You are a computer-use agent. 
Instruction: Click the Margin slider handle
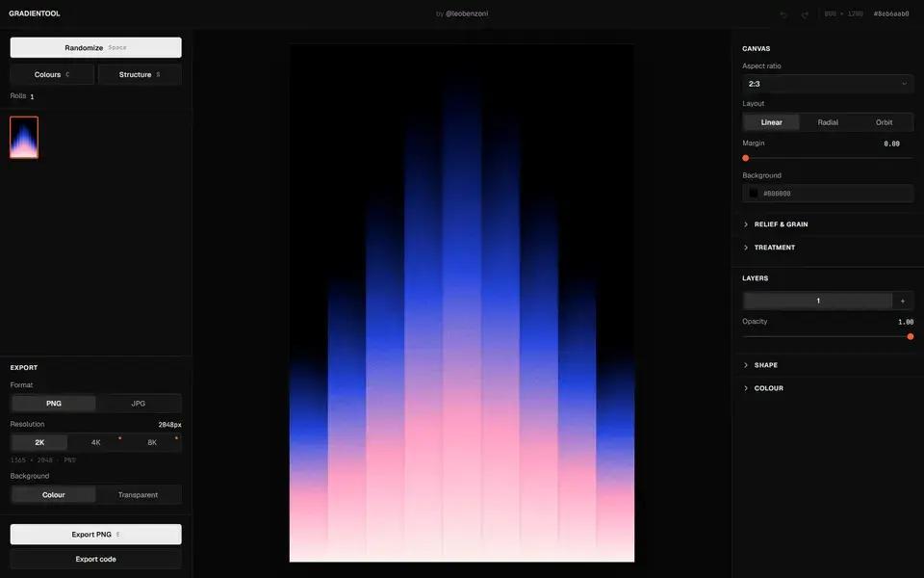[x=745, y=158]
